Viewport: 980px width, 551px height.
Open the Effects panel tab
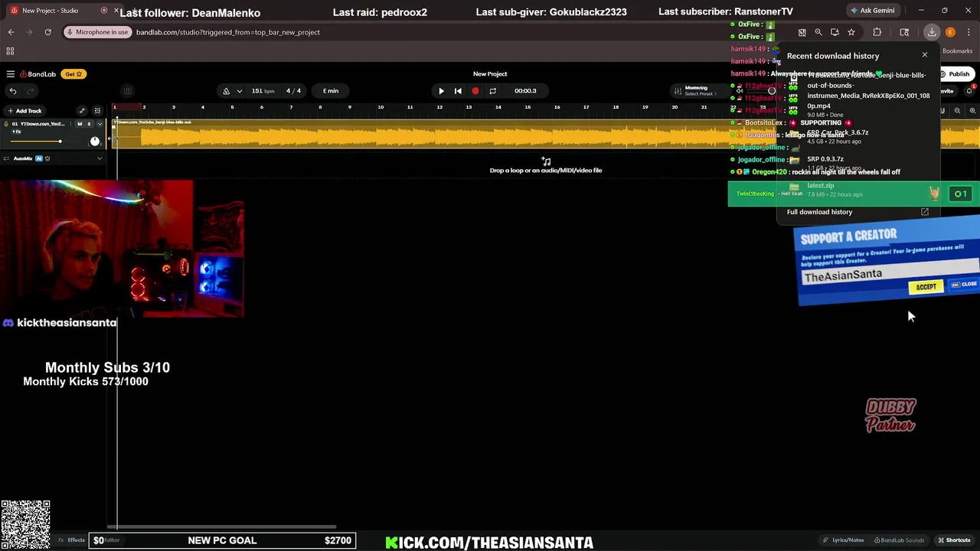coord(72,540)
